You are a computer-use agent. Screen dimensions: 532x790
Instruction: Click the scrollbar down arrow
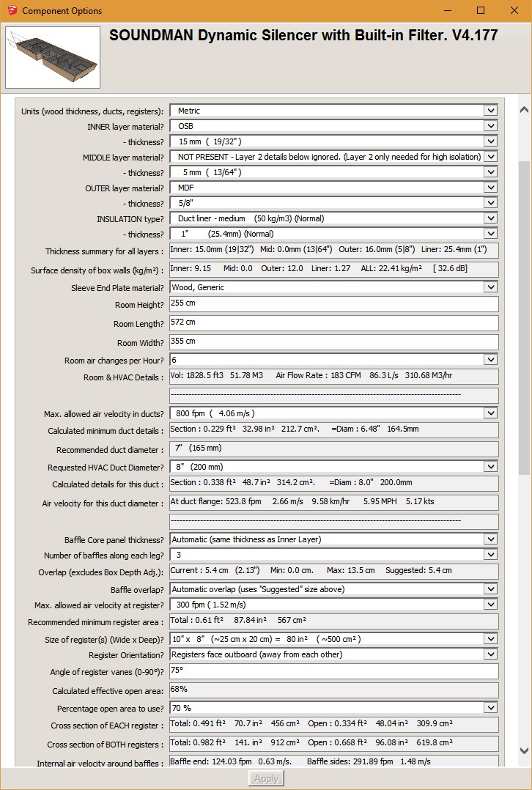click(524, 751)
